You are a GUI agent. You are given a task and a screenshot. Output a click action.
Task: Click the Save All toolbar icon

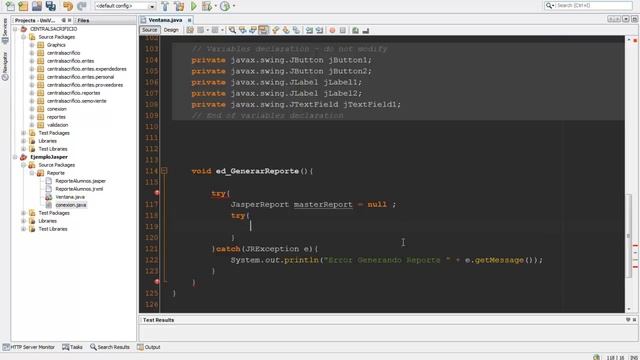pos(51,6)
